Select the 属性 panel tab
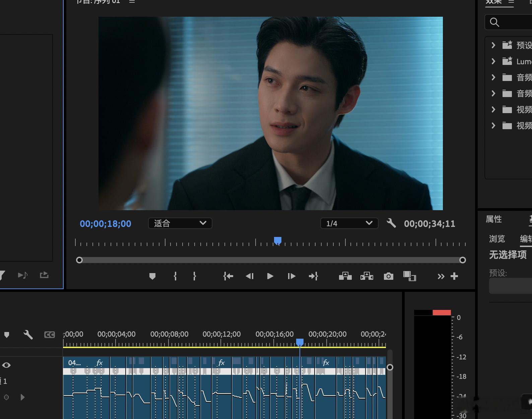 [x=494, y=219]
